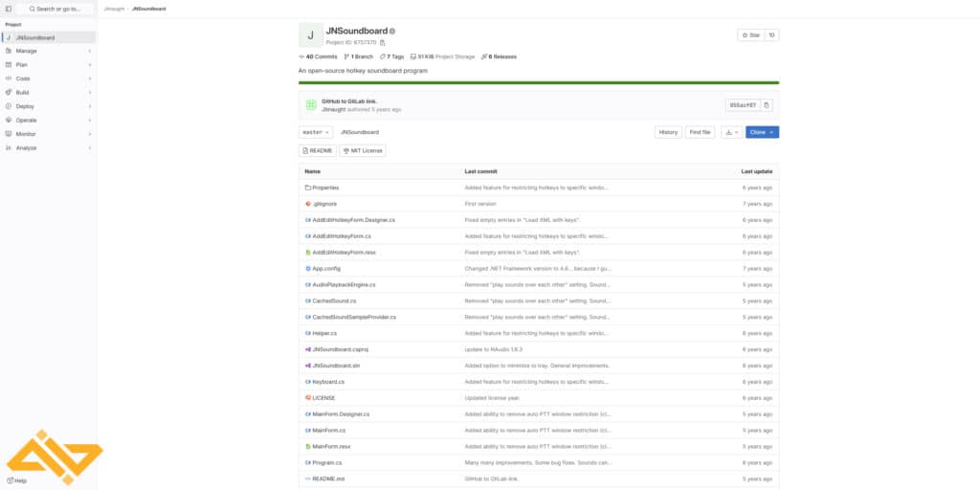Expand the Operate sidebar menu

pos(48,120)
